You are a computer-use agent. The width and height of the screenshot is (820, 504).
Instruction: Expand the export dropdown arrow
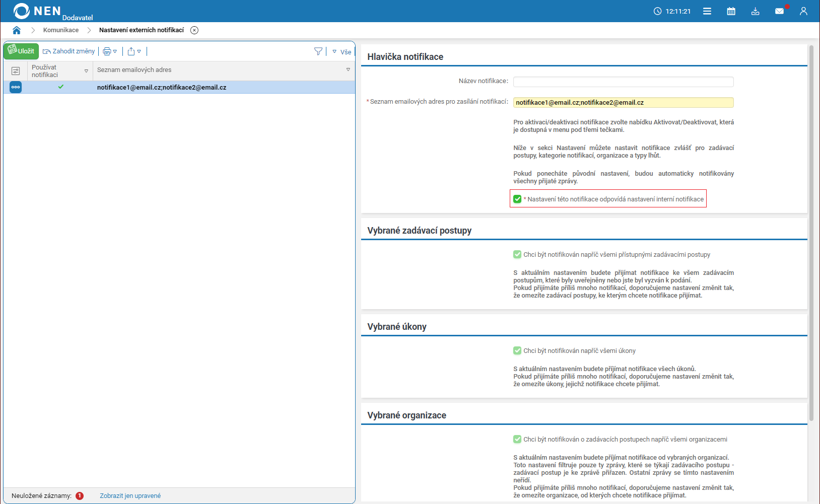point(139,51)
